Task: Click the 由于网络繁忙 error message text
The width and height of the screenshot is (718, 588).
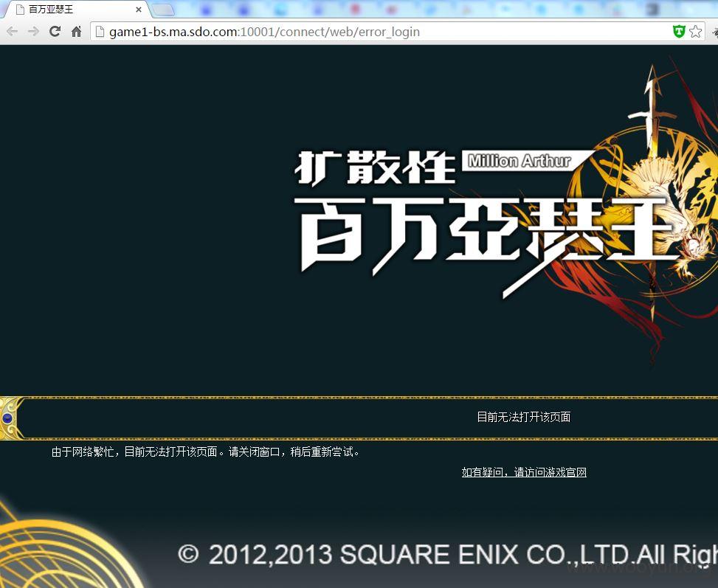Action: pos(206,452)
